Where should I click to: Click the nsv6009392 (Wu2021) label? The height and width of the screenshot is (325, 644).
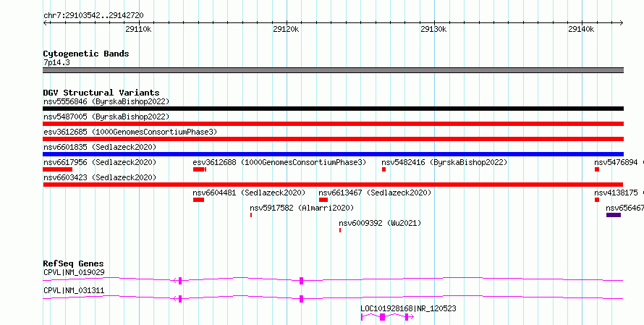(380, 223)
